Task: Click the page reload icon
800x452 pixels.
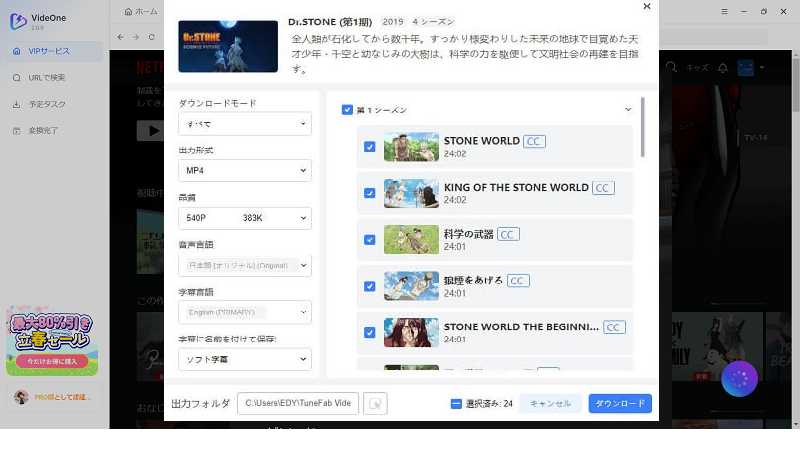Action: [152, 37]
